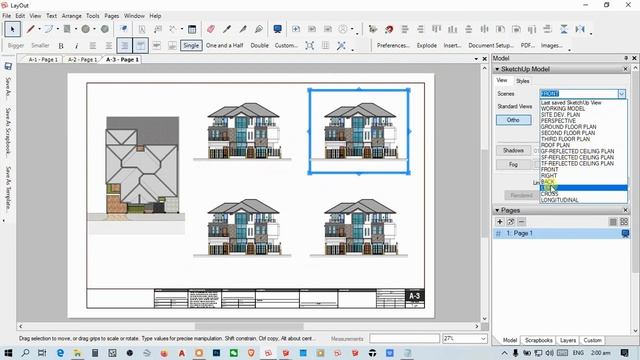Toggle presentation visibility for Page 1
The width and height of the screenshot is (640, 360).
coord(625,233)
